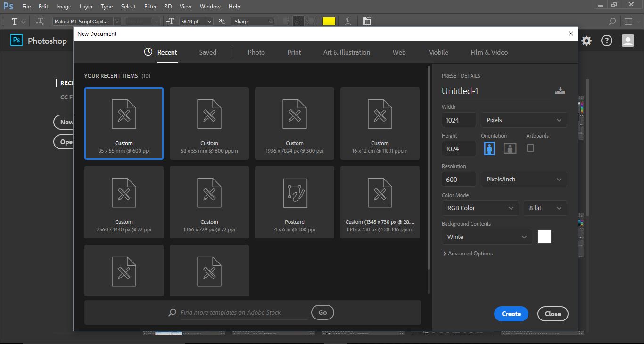
Task: Select the Custom 85 x 55 mm preset
Action: coord(124,123)
